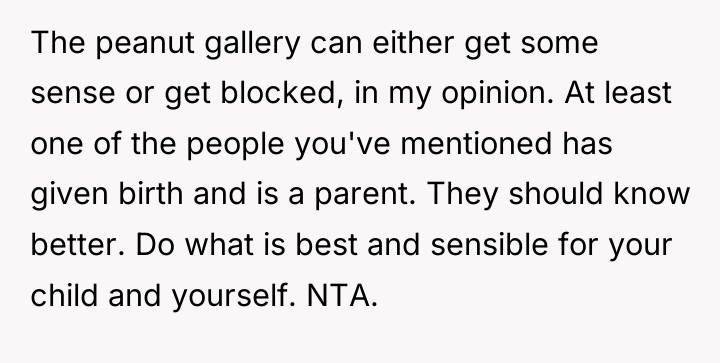Click the word "given" starting fourth line
720x363 pixels.
coord(69,195)
